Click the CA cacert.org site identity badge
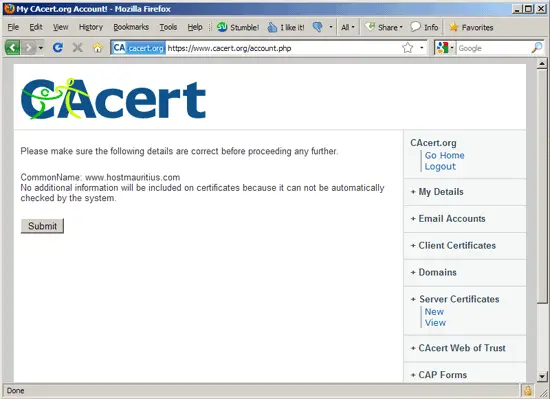 (139, 48)
